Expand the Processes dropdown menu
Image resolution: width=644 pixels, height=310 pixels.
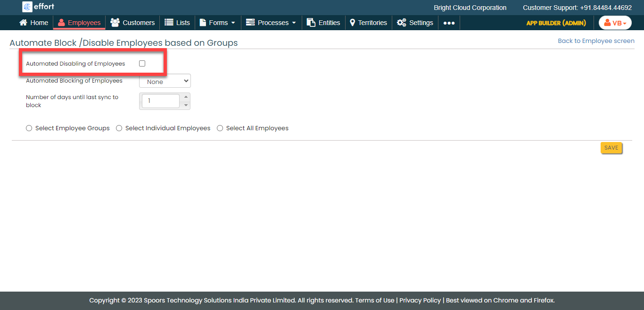pos(271,23)
